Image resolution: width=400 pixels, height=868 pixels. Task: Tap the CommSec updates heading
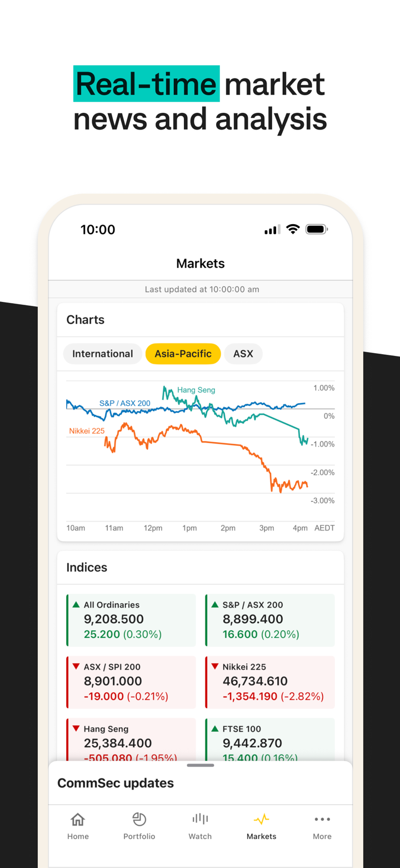pos(116,783)
